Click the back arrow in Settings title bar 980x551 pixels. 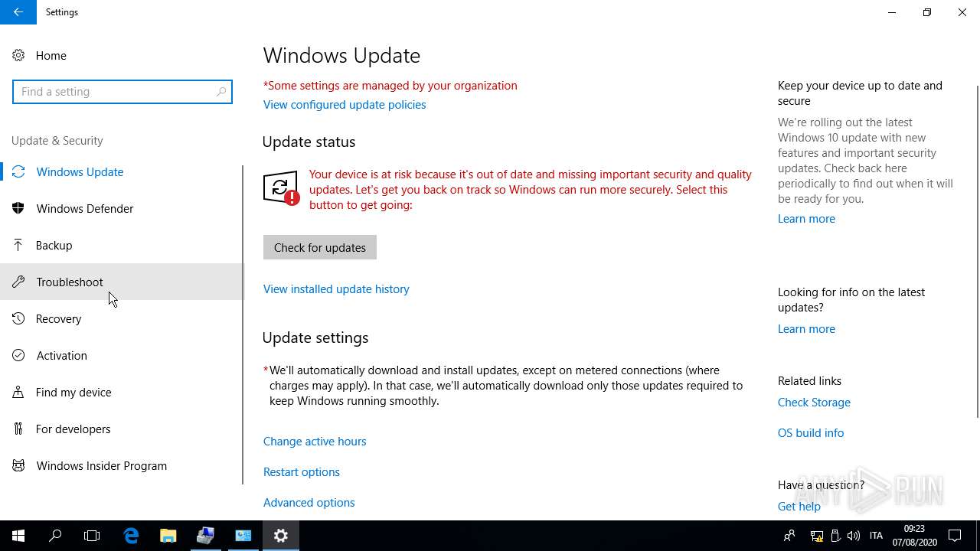pos(18,12)
